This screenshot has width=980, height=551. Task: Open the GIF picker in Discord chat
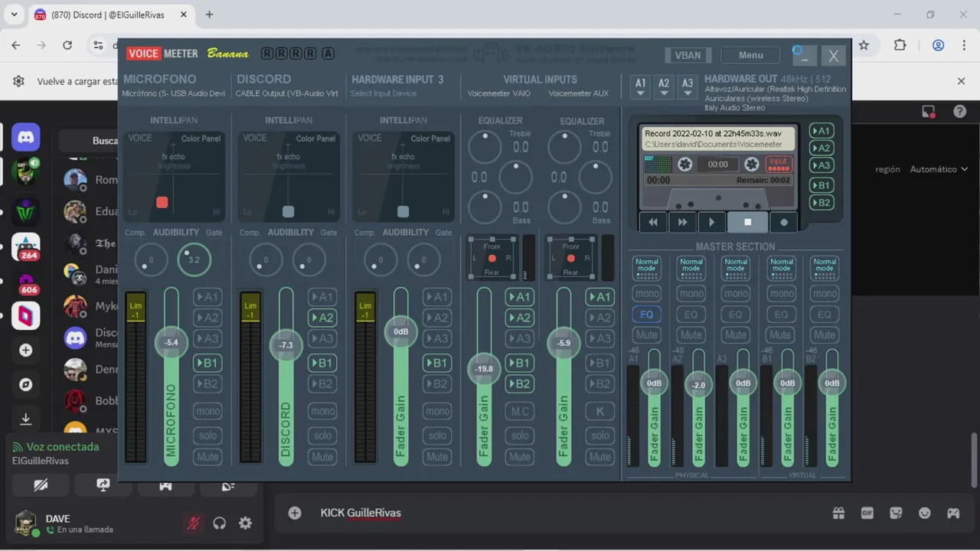click(867, 514)
